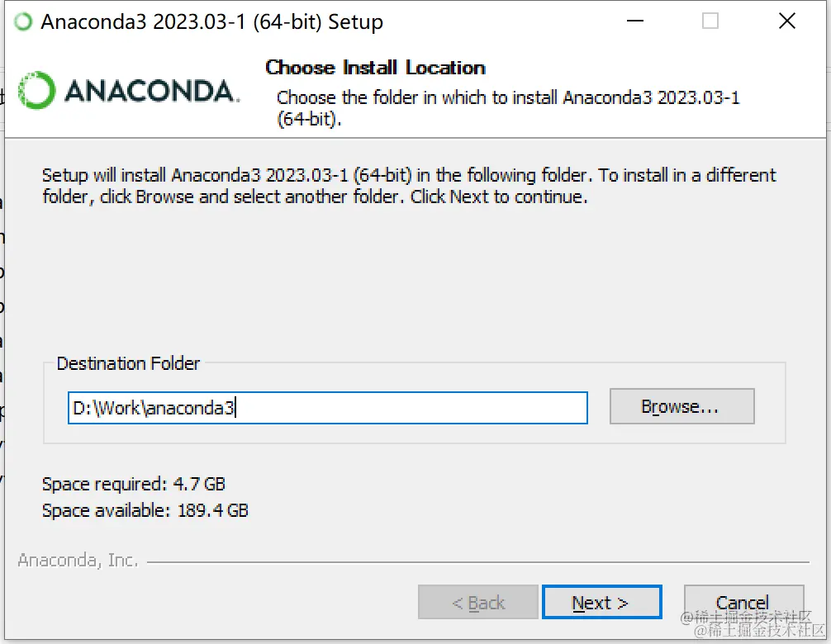Cancel the Anaconda installation
Screen dimensions: 831x644
click(x=743, y=602)
